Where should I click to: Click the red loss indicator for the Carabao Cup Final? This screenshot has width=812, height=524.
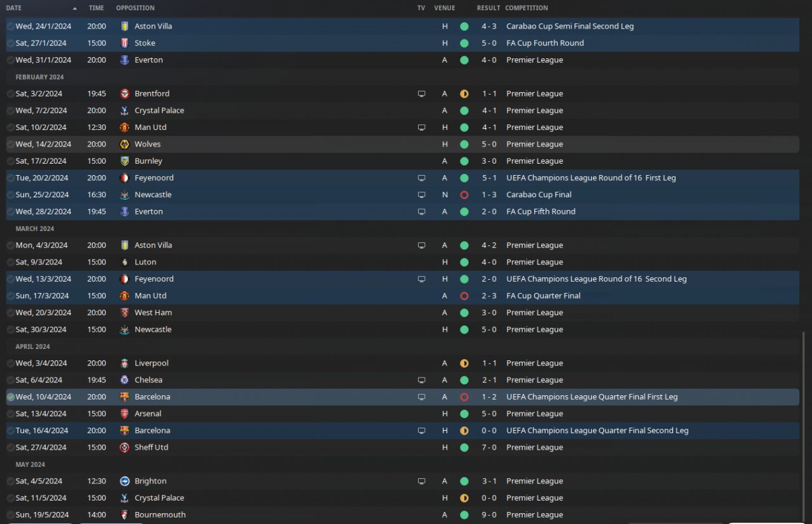click(464, 195)
